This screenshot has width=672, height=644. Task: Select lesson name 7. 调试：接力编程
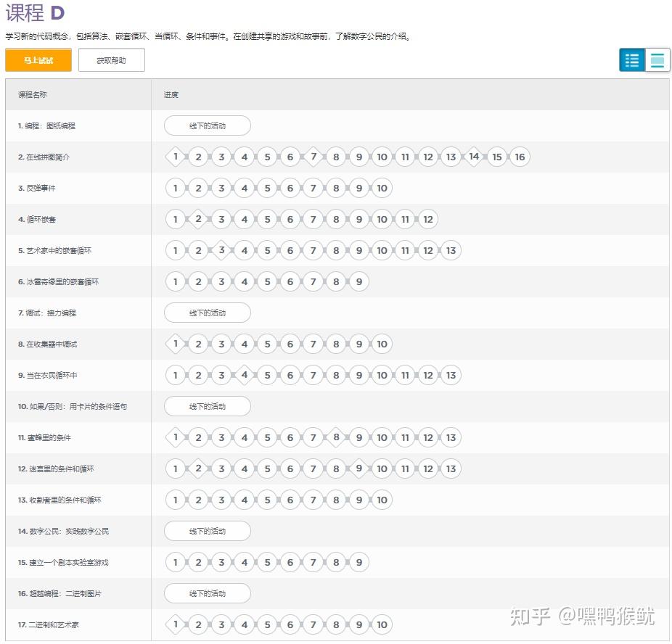[47, 313]
